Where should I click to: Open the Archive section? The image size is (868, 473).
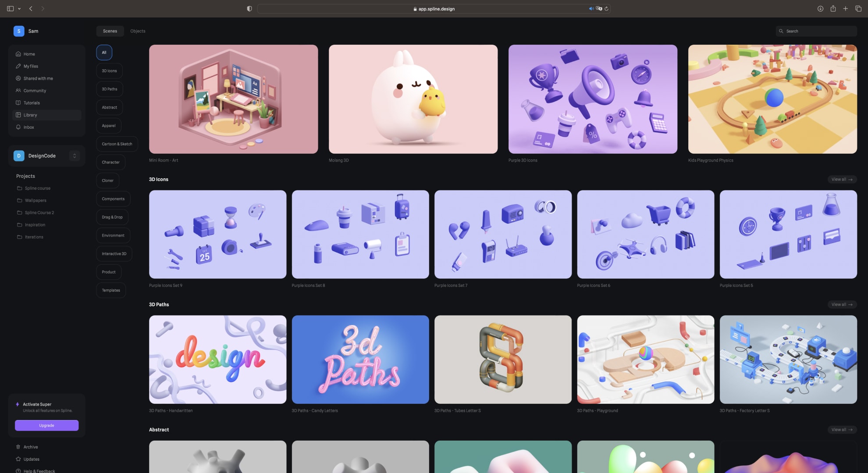[31, 447]
